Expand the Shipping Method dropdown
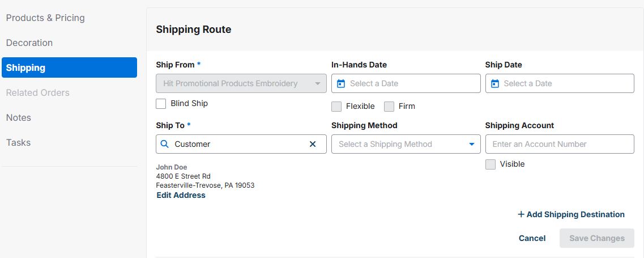This screenshot has height=258, width=644. point(471,144)
